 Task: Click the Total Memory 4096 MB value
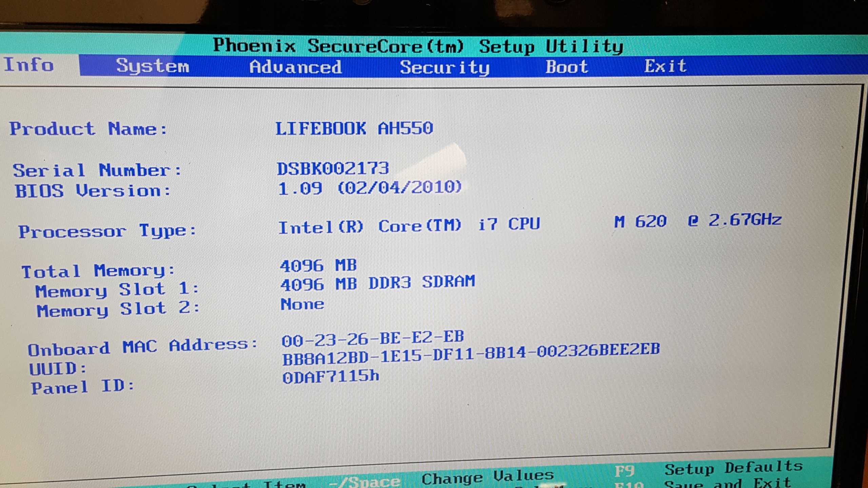[318, 265]
